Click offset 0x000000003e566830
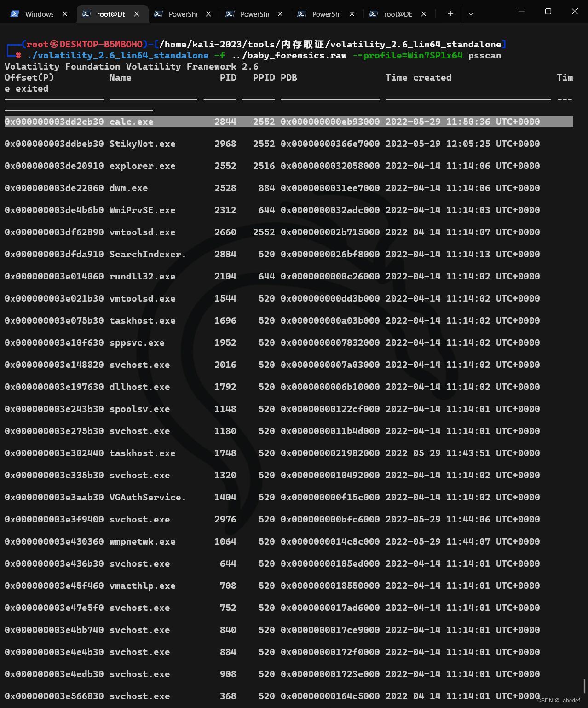The width and height of the screenshot is (588, 708). tap(54, 696)
